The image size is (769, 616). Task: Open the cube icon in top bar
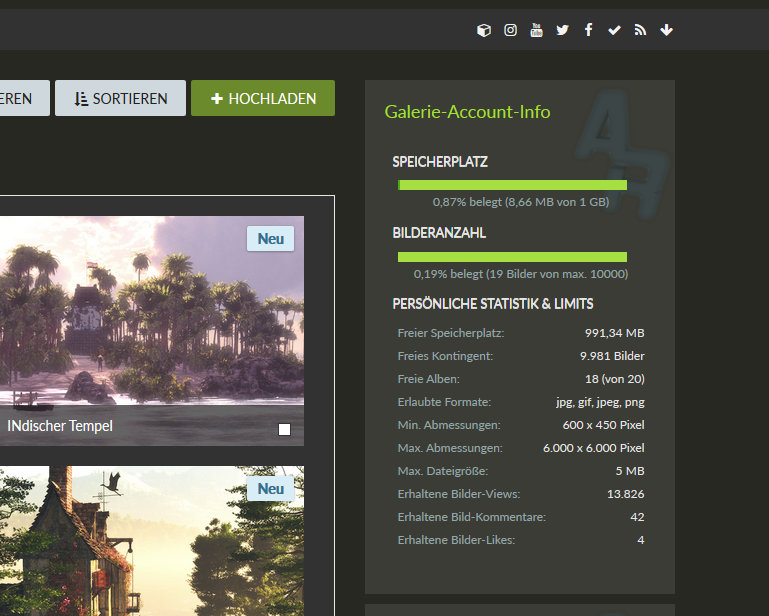pyautogui.click(x=484, y=30)
